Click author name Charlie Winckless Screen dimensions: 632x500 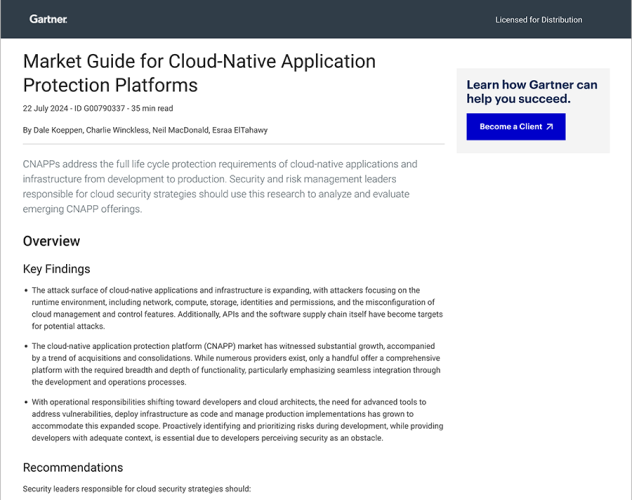pyautogui.click(x=117, y=130)
